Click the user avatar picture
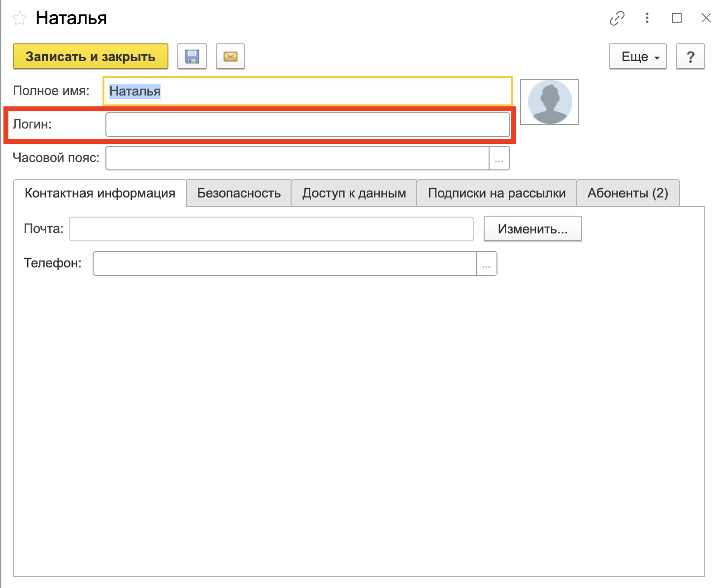Screen dimensions: 725x588 coord(549,102)
